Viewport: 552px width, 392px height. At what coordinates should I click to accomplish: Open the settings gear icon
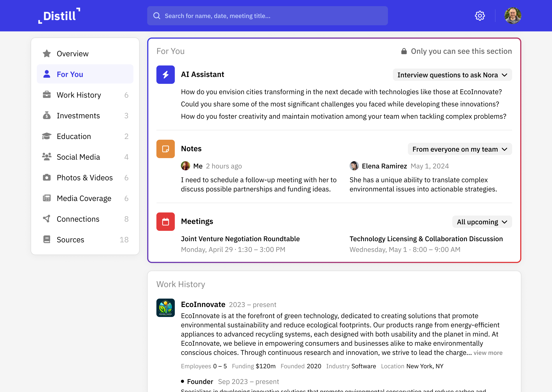click(x=480, y=16)
